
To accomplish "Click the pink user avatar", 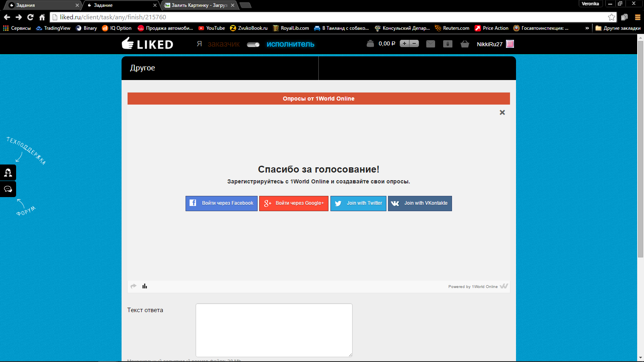I will pos(510,44).
